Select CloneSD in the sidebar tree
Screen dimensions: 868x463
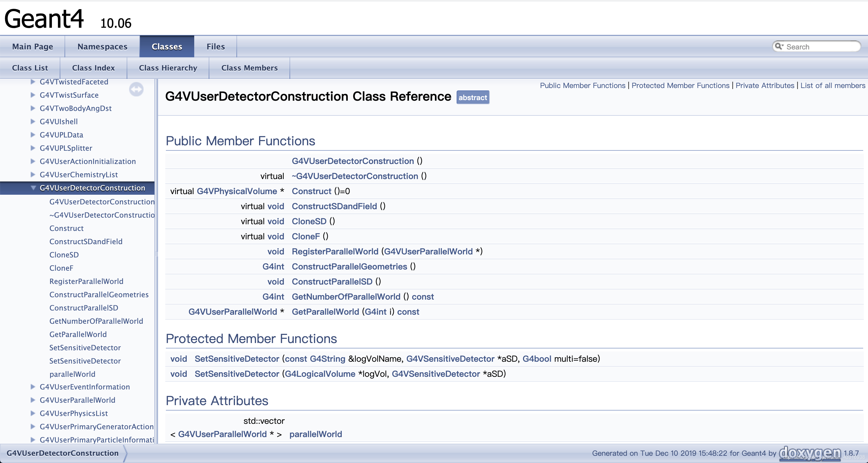64,255
